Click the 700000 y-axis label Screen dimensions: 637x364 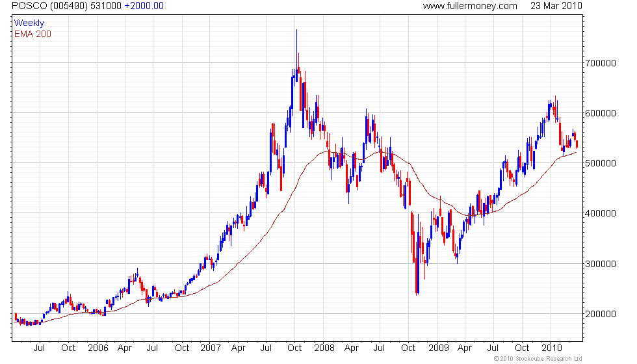click(601, 63)
